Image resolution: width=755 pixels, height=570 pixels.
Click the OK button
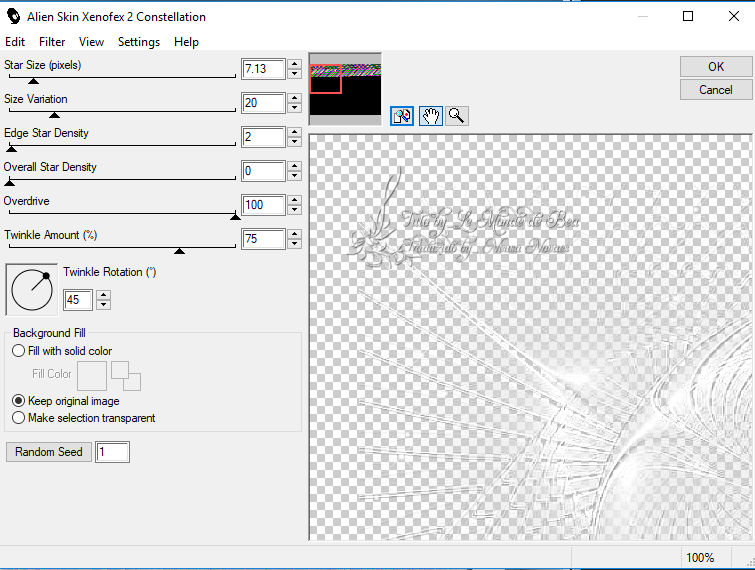coord(716,66)
